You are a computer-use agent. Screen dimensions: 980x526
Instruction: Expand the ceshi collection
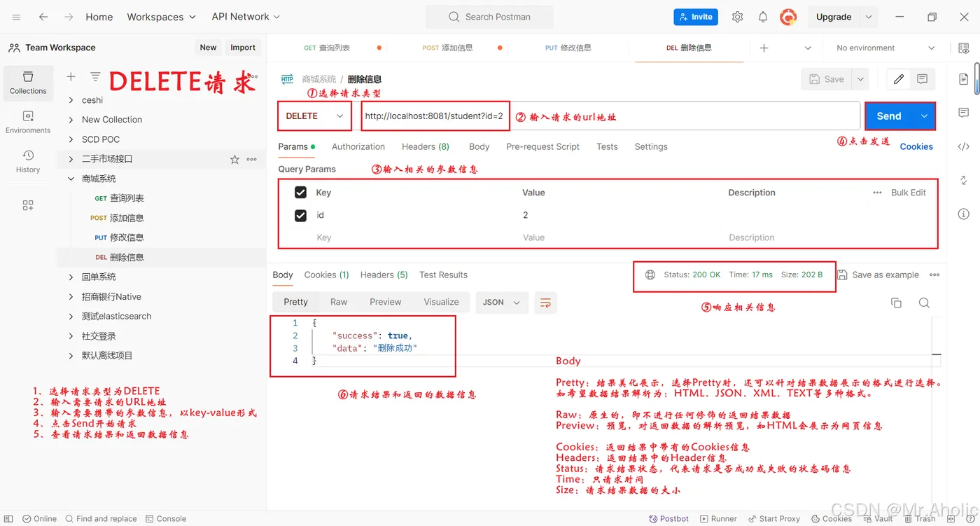pyautogui.click(x=71, y=100)
